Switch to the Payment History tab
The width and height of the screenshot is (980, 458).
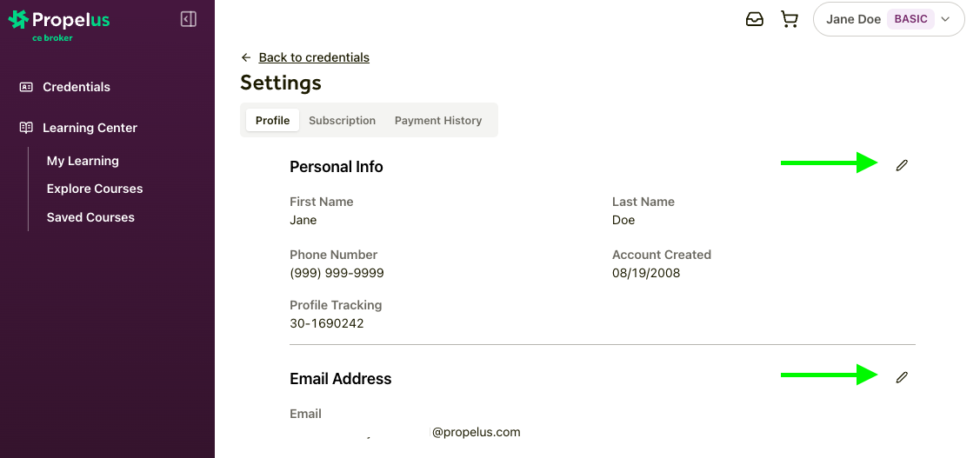[x=438, y=121]
